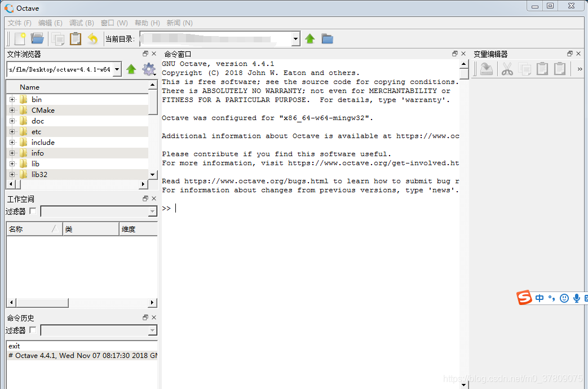Viewport: 588px width, 389px height.
Task: Go up one directory from the main toolbar
Action: coord(310,39)
